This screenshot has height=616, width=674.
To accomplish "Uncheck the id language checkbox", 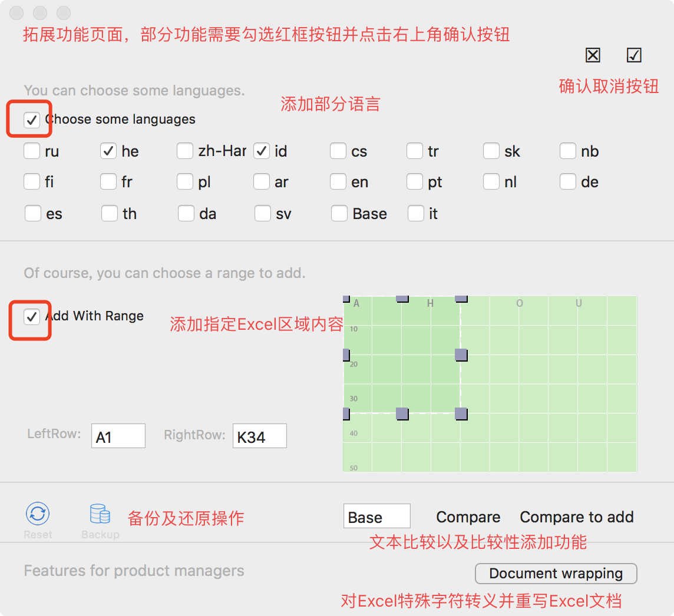I will point(262,151).
